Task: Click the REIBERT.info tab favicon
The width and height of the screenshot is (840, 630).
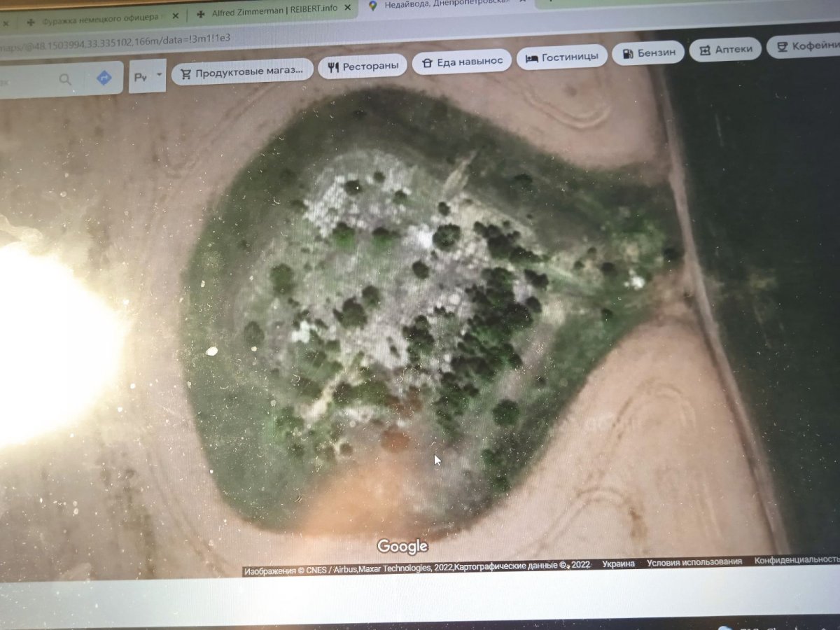Action: click(x=202, y=14)
